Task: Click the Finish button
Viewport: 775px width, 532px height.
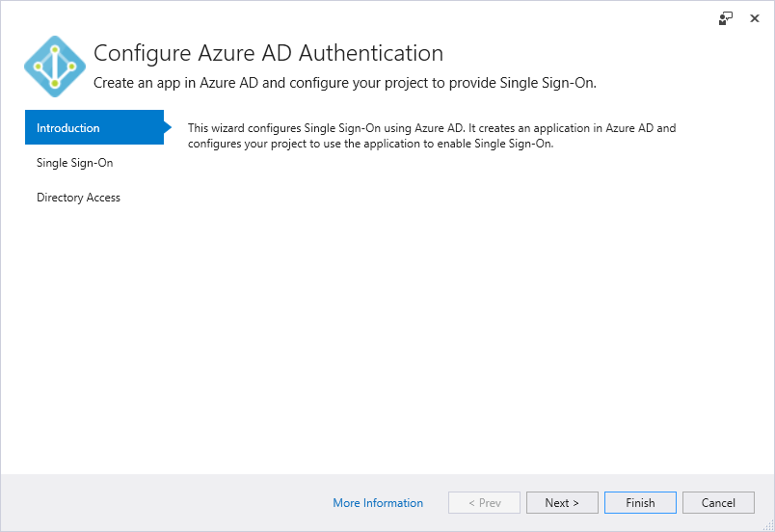Action: tap(641, 503)
